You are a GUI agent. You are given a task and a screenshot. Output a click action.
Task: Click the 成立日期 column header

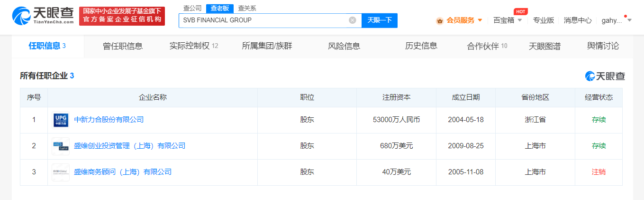click(x=466, y=97)
